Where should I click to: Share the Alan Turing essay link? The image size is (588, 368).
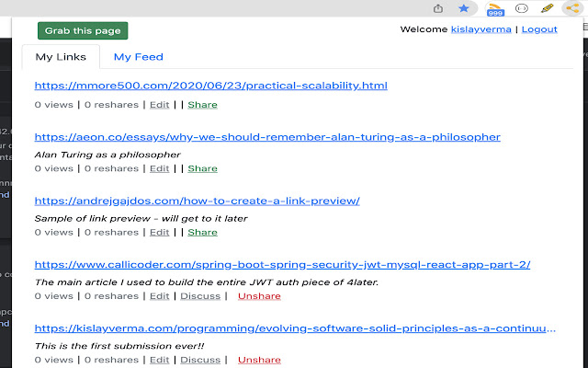point(202,168)
